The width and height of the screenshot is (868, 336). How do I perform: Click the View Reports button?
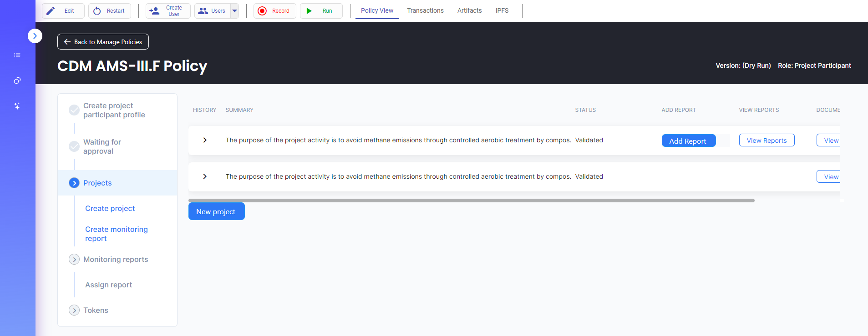tap(766, 140)
